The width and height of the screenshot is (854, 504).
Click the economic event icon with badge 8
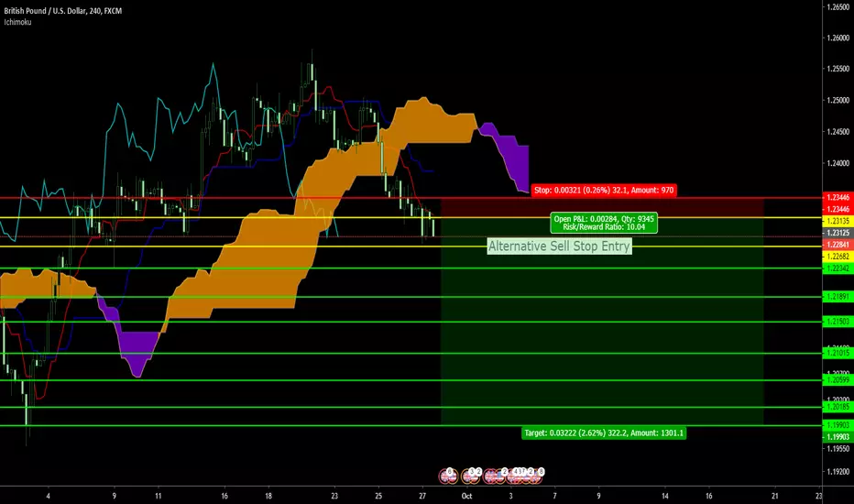(x=535, y=477)
